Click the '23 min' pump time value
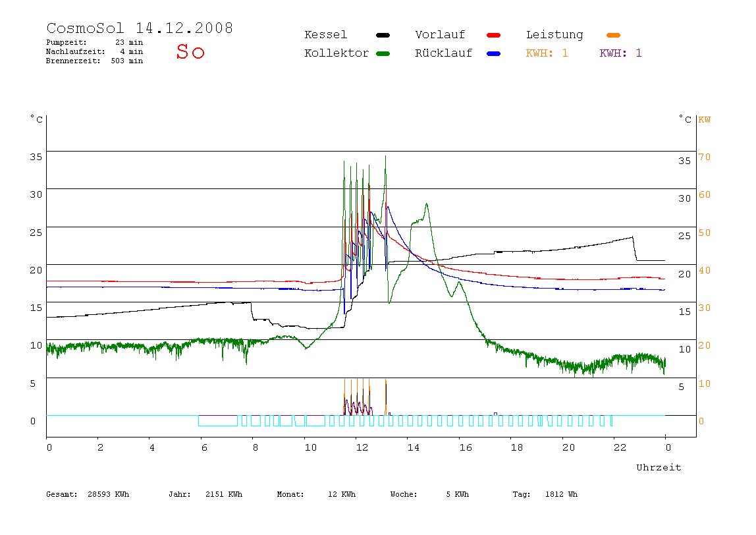756x535 pixels. [x=129, y=42]
